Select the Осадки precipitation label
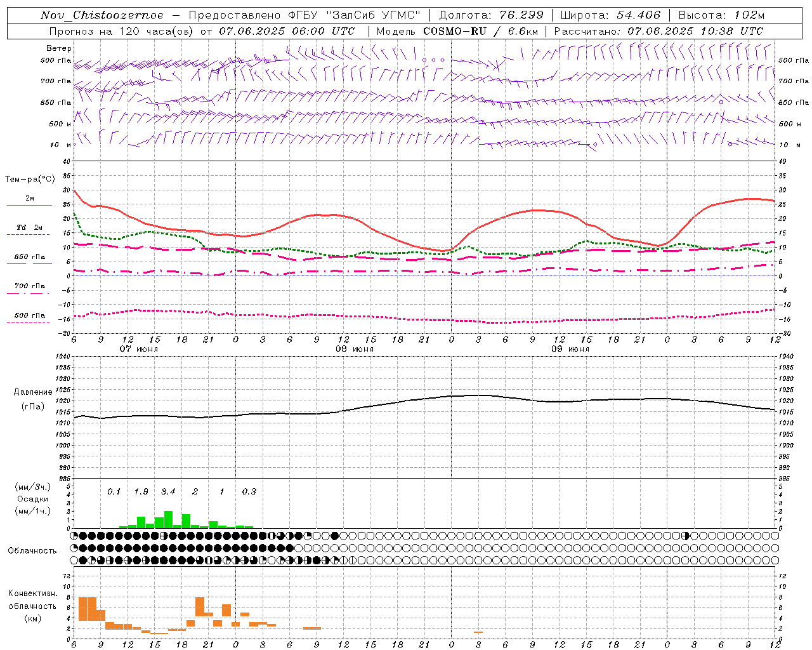Viewport: 812px width, 650px height. (32, 500)
